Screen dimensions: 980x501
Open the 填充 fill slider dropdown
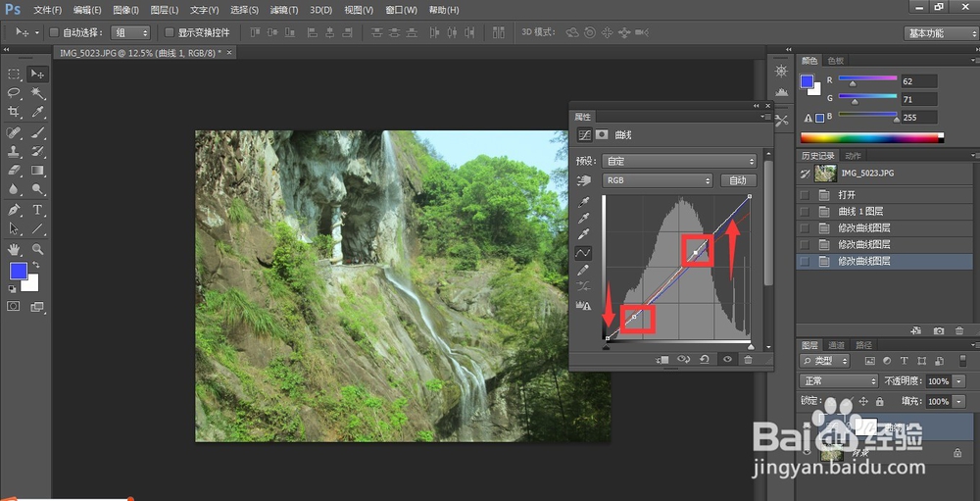pyautogui.click(x=959, y=402)
